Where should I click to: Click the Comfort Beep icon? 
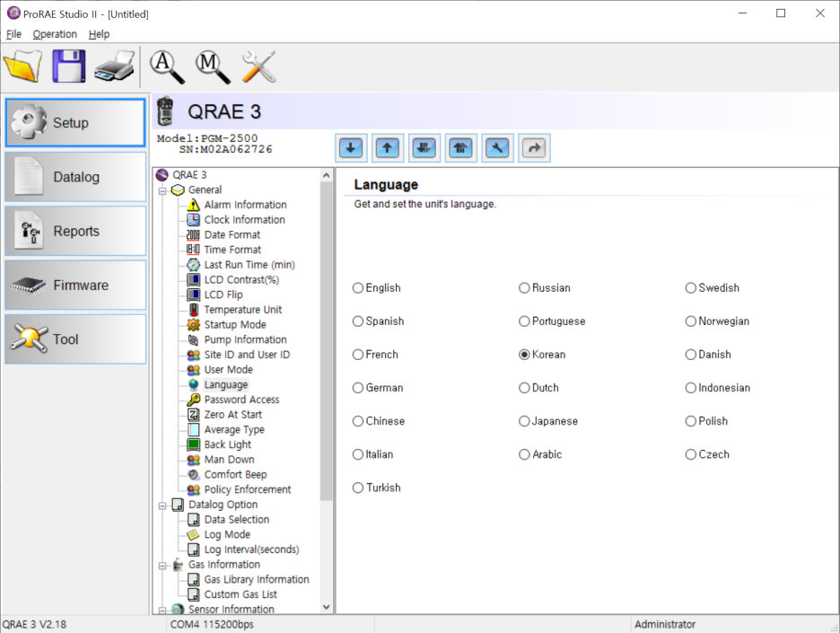pyautogui.click(x=193, y=475)
